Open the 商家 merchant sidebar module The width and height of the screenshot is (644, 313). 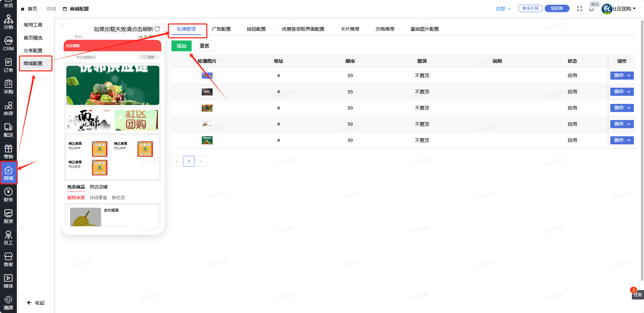8,259
